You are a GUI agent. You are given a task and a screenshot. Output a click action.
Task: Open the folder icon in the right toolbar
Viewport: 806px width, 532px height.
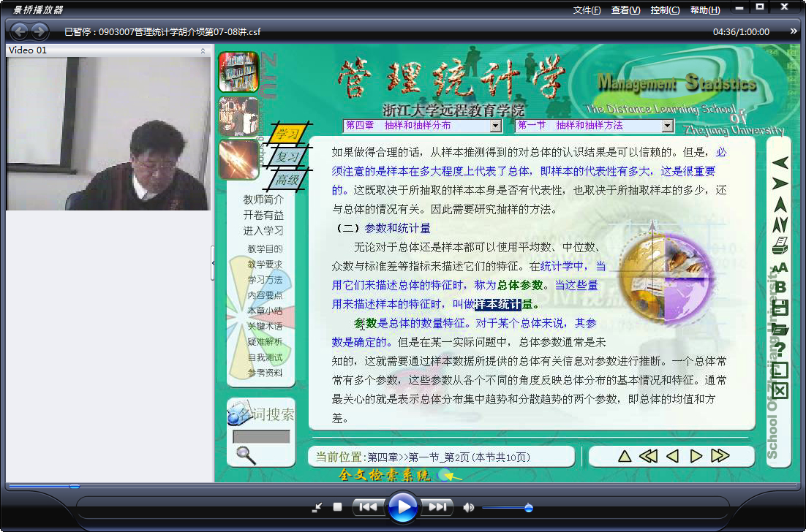tap(780, 329)
